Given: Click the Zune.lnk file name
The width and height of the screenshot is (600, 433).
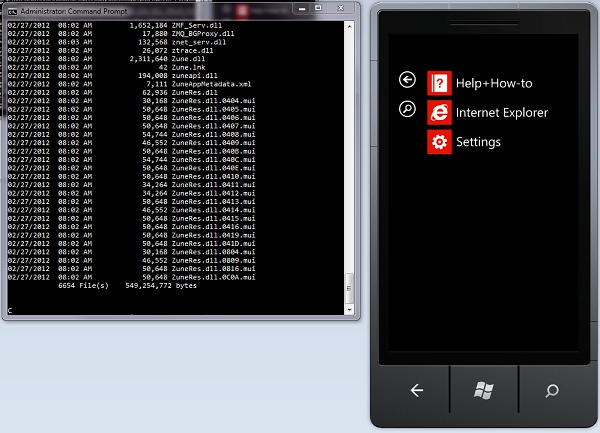Looking at the screenshot, I should click(188, 67).
